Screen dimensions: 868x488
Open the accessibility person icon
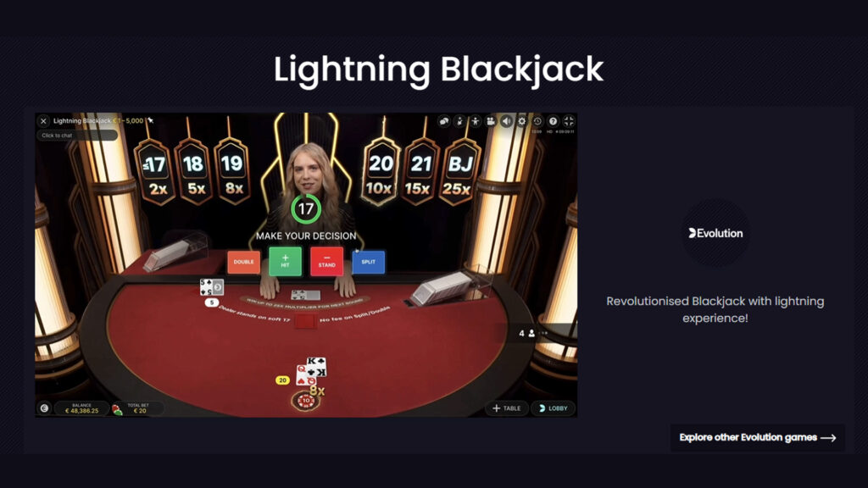tap(475, 121)
